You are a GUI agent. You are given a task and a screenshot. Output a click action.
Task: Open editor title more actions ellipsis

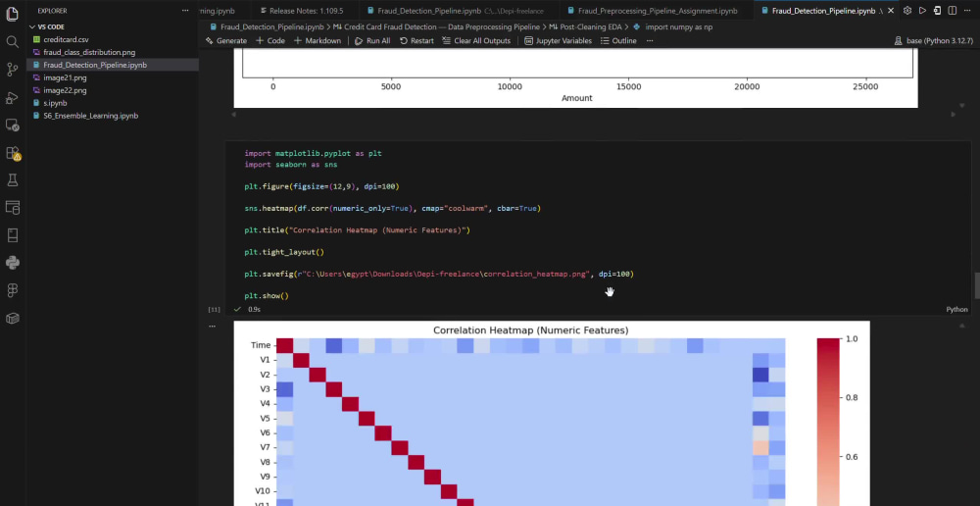(967, 11)
